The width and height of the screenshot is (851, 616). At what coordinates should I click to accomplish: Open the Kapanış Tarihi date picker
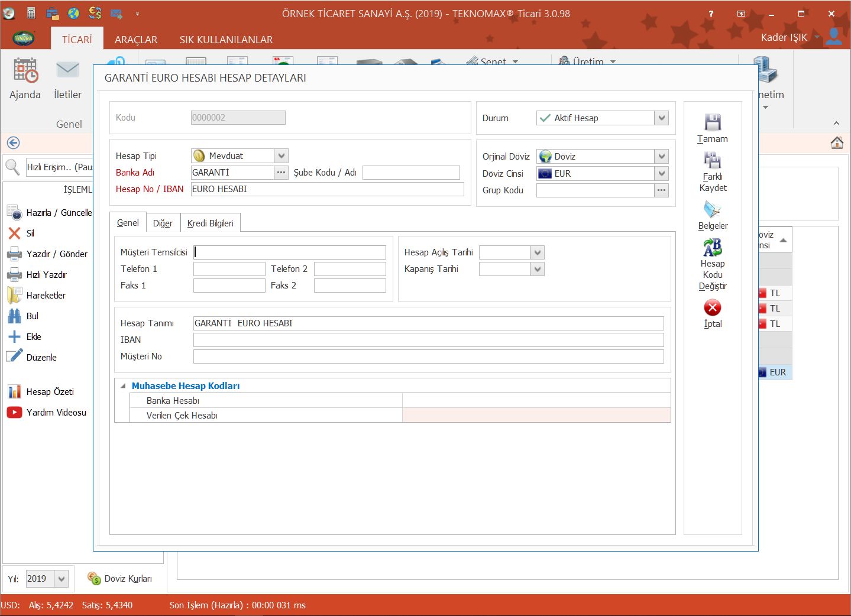(538, 269)
